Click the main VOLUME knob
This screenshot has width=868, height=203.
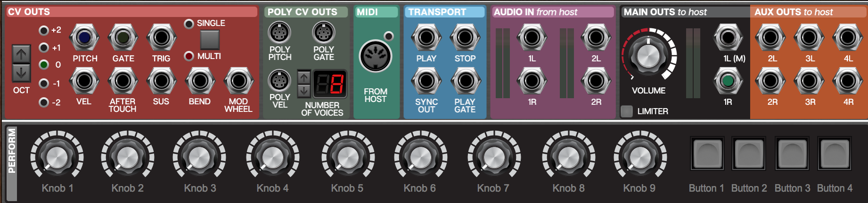coord(649,56)
